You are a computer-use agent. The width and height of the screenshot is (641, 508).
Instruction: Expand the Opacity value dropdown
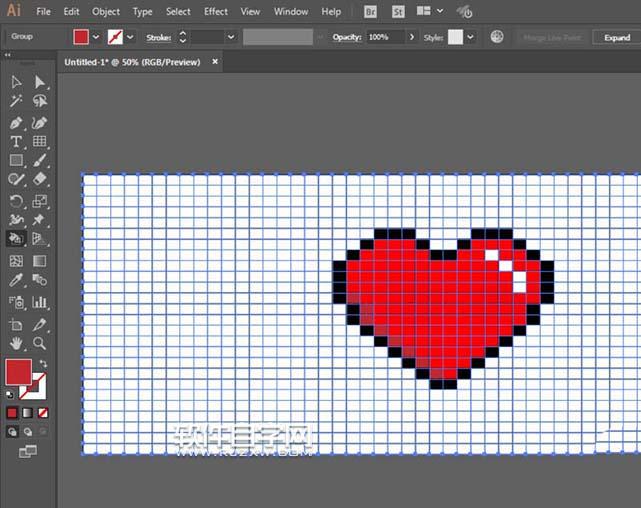(x=410, y=37)
